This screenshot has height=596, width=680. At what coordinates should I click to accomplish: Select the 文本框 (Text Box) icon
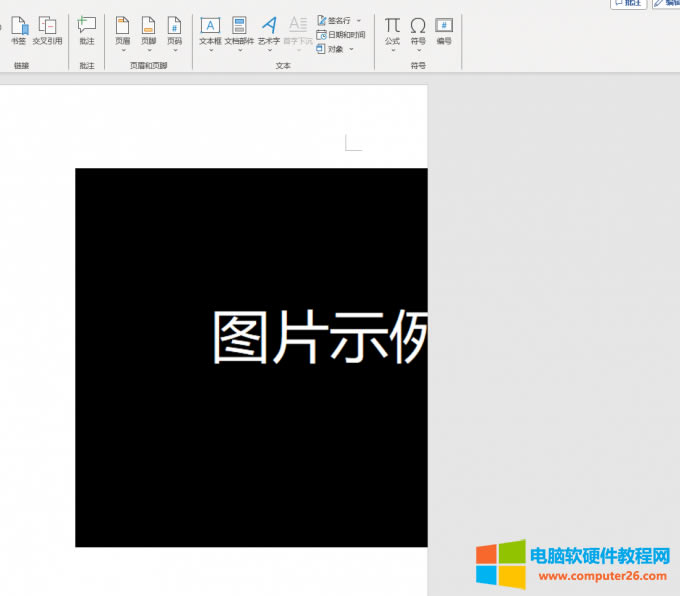tap(210, 26)
